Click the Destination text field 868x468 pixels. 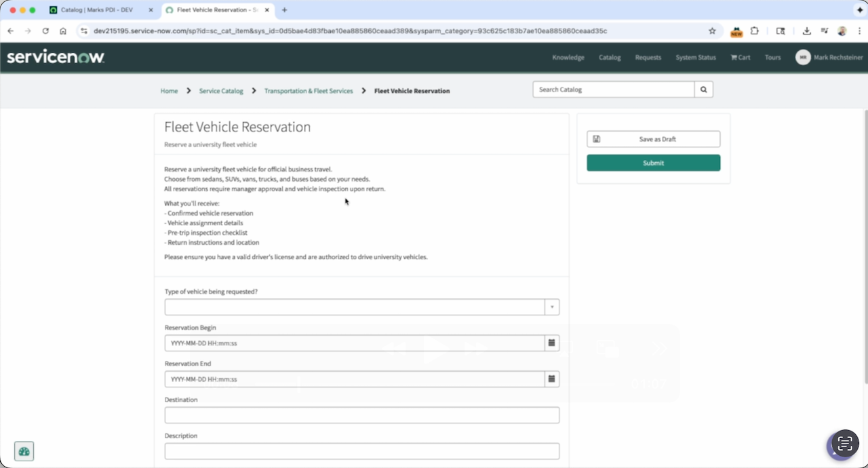[x=361, y=415]
